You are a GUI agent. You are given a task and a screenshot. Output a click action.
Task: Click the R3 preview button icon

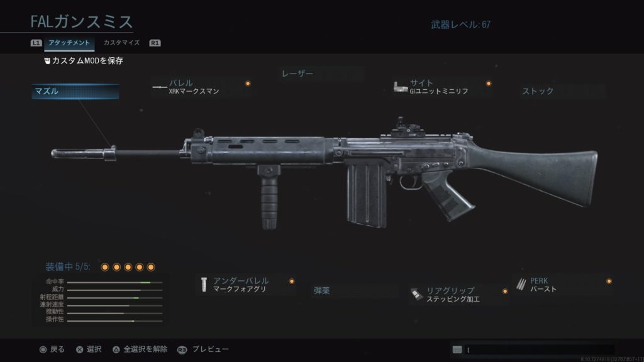click(182, 349)
